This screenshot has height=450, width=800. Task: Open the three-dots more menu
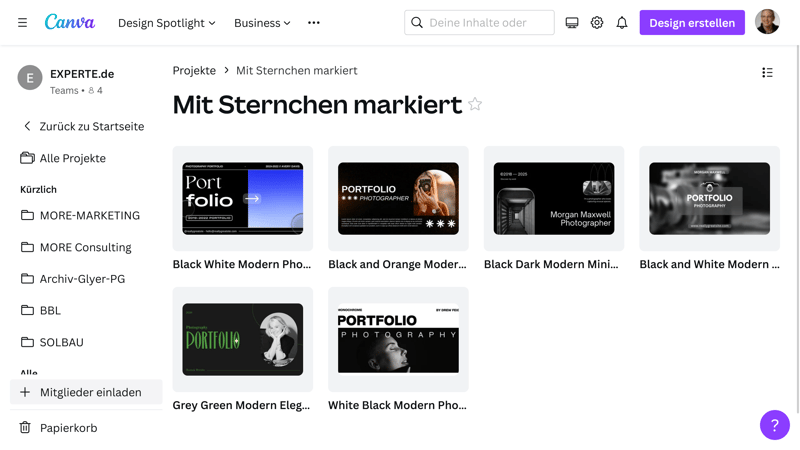click(x=314, y=22)
